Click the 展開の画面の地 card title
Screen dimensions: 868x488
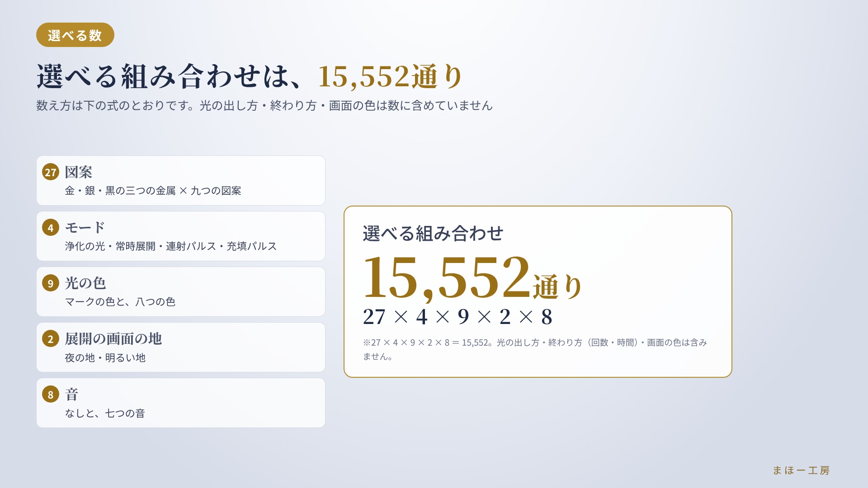point(113,339)
